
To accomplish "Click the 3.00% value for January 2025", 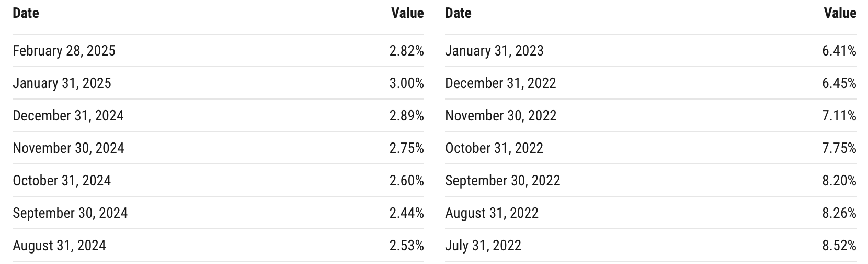I will tap(406, 83).
